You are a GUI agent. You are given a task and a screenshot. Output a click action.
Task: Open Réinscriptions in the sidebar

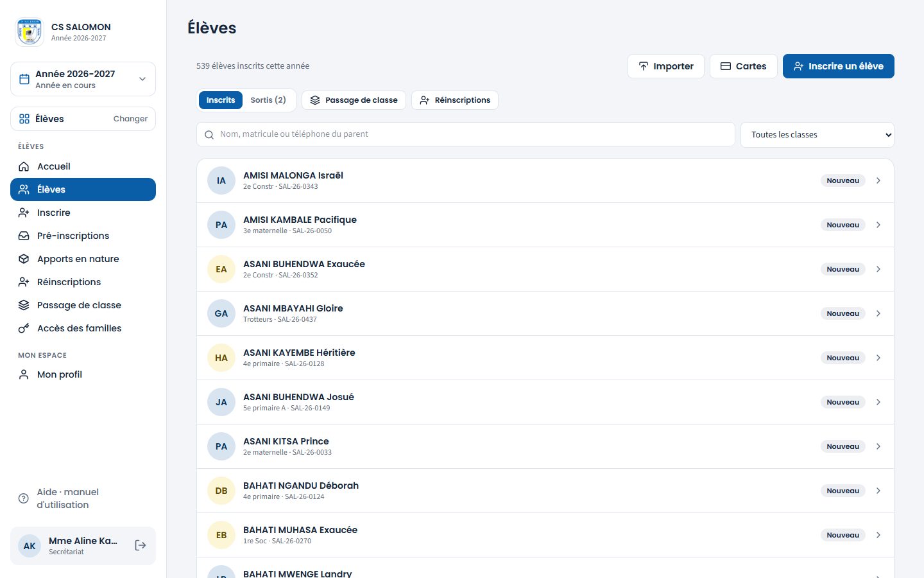tap(83, 282)
